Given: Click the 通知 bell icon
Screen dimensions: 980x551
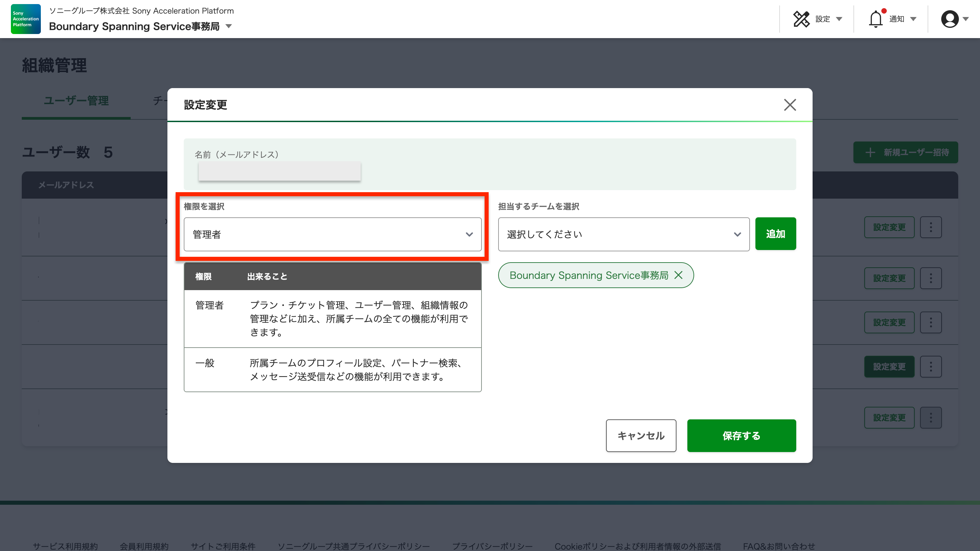Looking at the screenshot, I should tap(876, 19).
